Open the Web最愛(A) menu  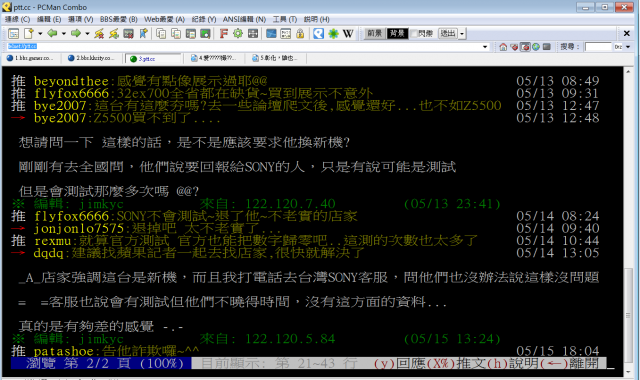coord(164,19)
